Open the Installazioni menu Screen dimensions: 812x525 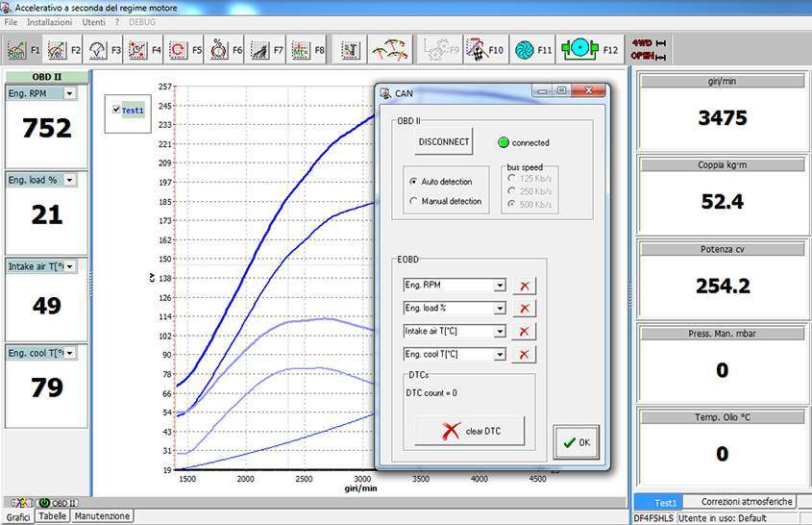(x=49, y=20)
